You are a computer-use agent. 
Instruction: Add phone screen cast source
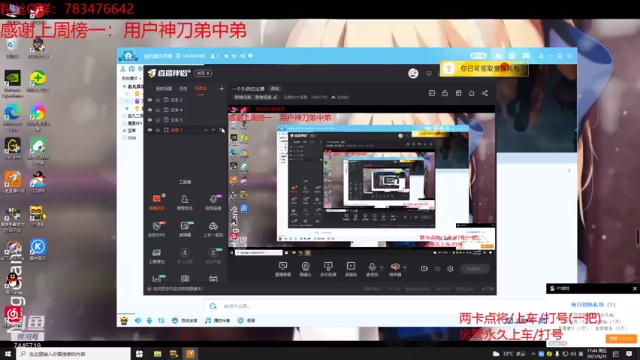(x=328, y=269)
